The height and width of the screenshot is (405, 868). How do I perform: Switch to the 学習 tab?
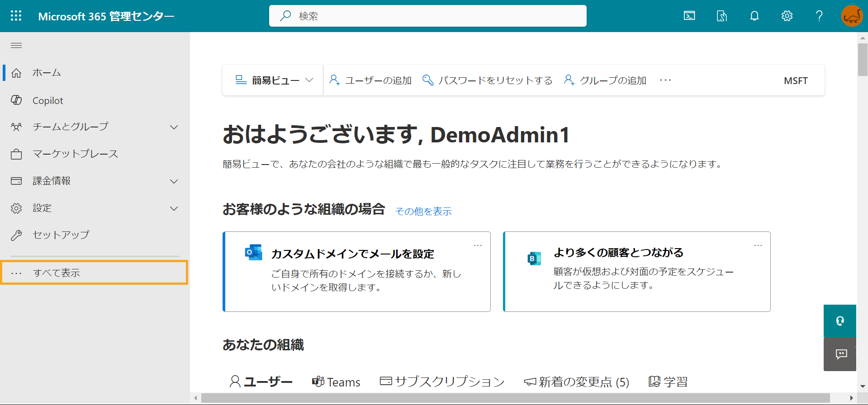click(668, 382)
